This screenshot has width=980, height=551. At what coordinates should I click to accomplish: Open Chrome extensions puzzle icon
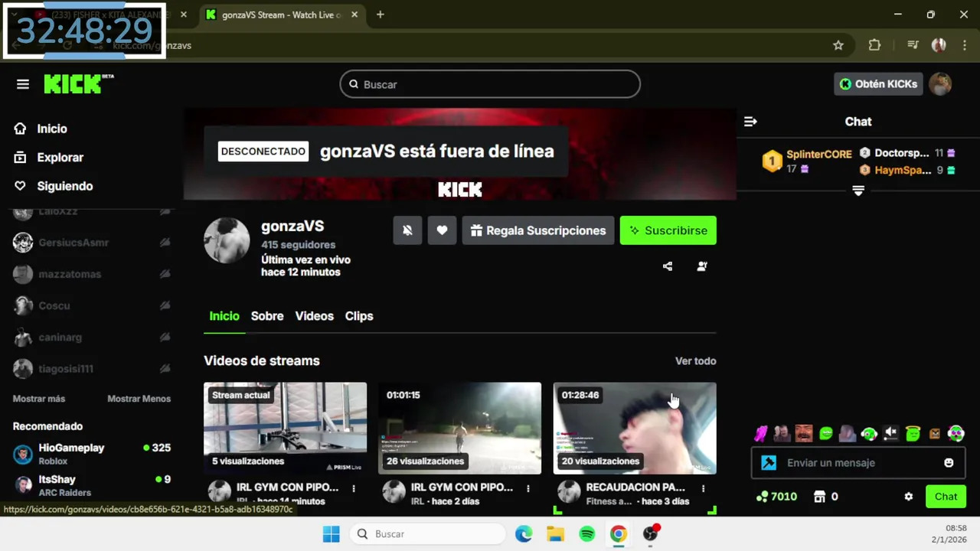[x=874, y=45]
